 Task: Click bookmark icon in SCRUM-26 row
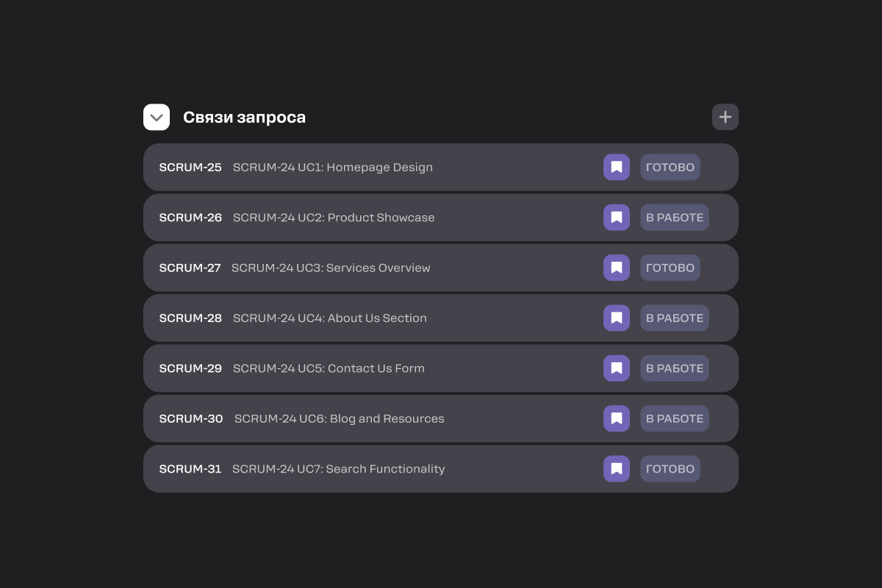click(x=617, y=218)
